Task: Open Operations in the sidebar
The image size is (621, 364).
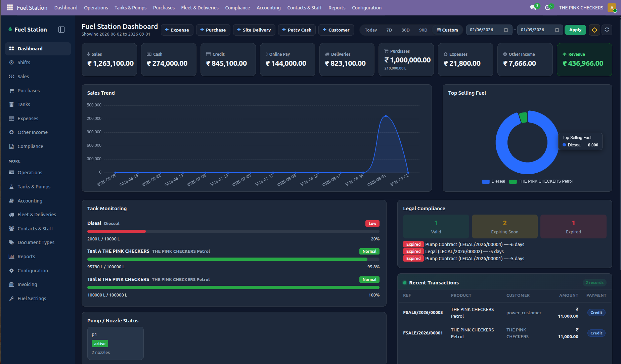Action: pyautogui.click(x=38, y=173)
